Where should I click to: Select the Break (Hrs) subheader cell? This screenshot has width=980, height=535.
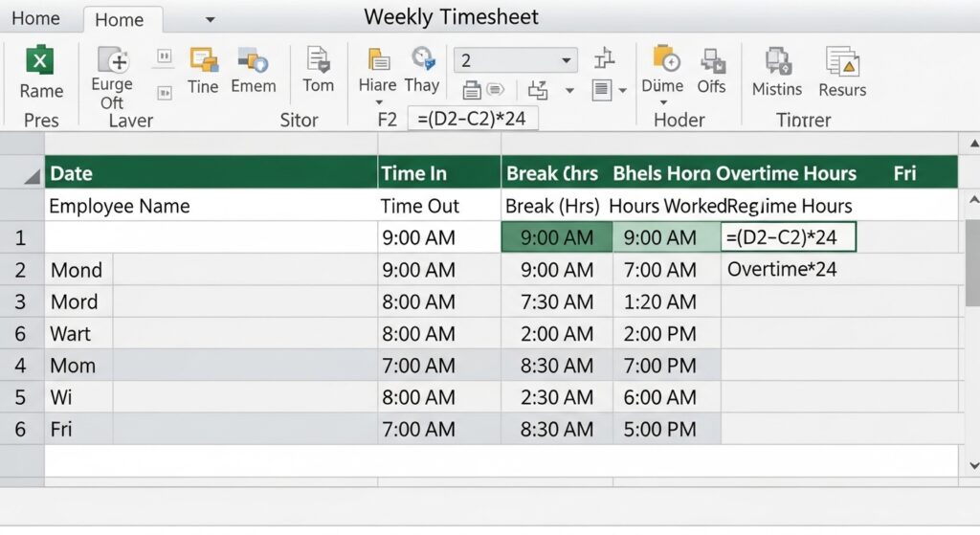[x=552, y=206]
